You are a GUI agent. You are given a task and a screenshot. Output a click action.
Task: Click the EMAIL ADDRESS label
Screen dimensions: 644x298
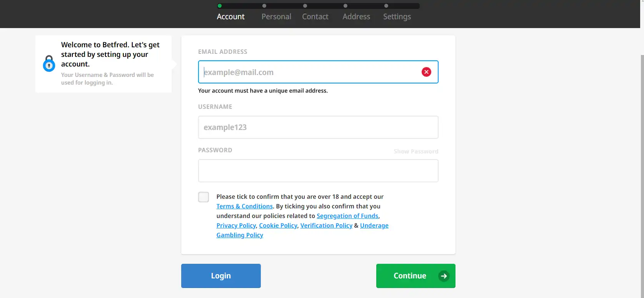[223, 52]
